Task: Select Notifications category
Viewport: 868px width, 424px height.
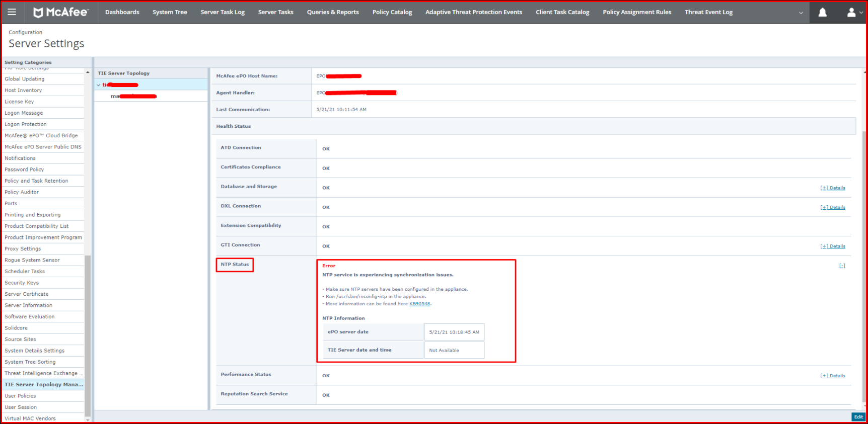Action: [x=43, y=158]
